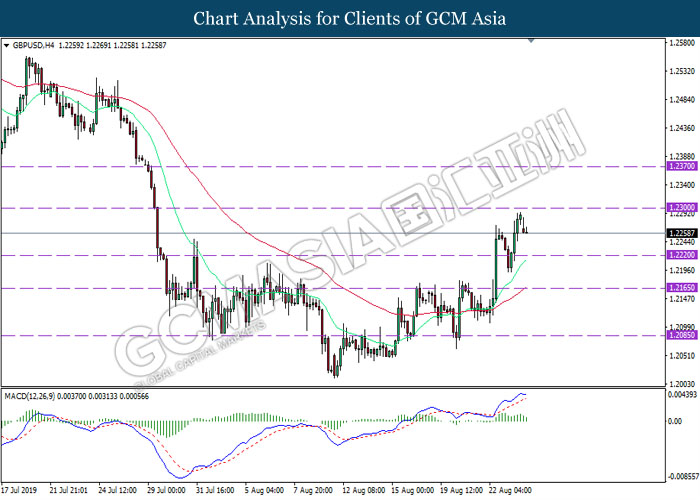Screen dimensions: 700x500
Task: Click the 1.24840 price axis value
Action: pos(683,100)
